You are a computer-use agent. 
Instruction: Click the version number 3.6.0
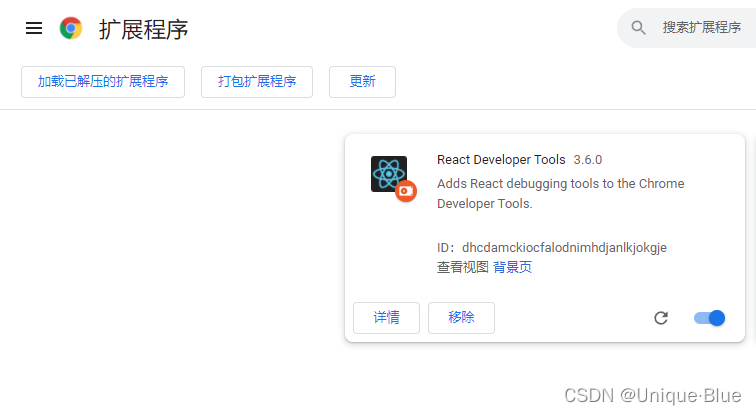pos(588,160)
